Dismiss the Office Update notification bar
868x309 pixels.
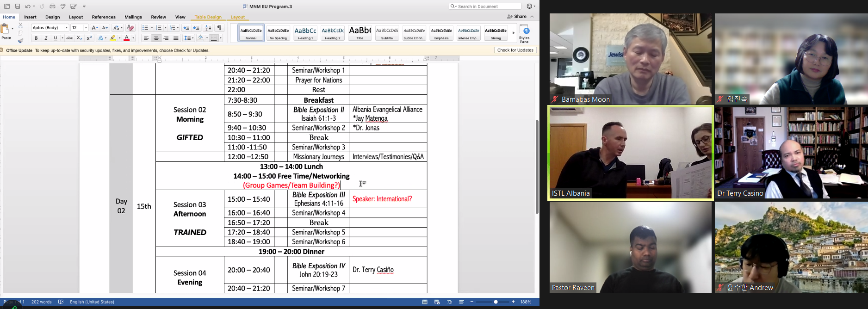pyautogui.click(x=2, y=50)
